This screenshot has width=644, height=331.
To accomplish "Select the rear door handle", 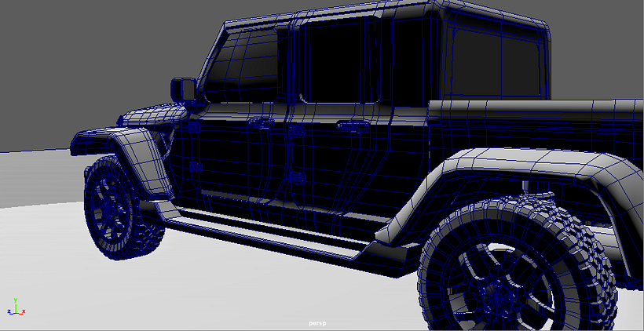I will click(353, 125).
